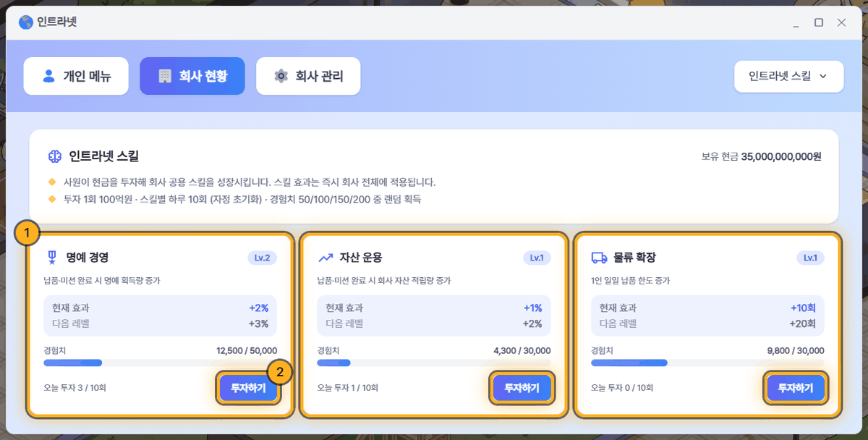
Task: Click the Lv.1 badge on 물류 확장
Action: tap(810, 258)
